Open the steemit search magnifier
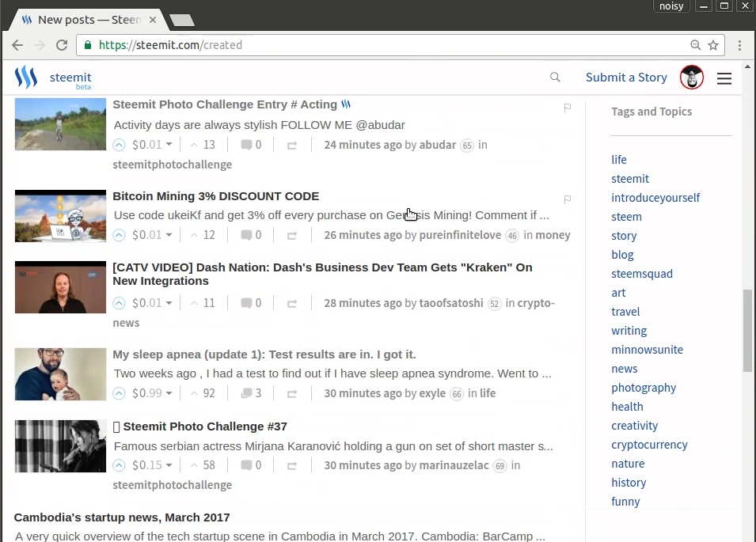The width and height of the screenshot is (756, 542). [x=555, y=77]
